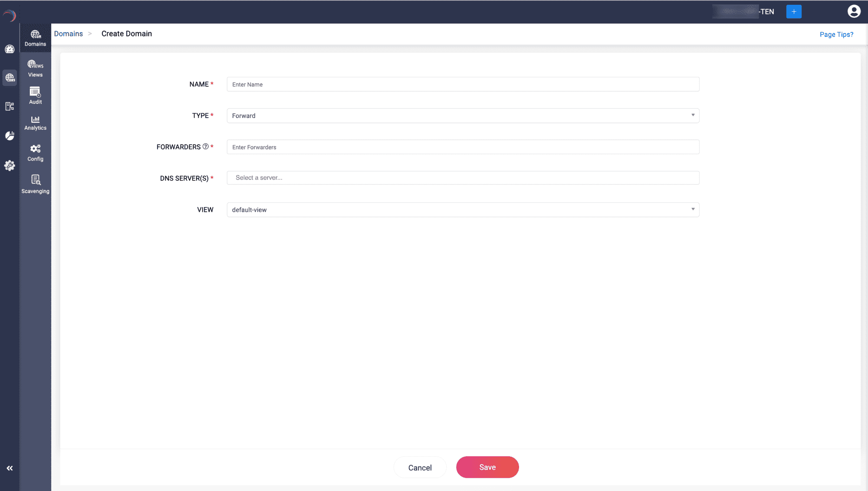This screenshot has height=491, width=868.
Task: Click the Forwarders help question mark icon
Action: pyautogui.click(x=206, y=147)
